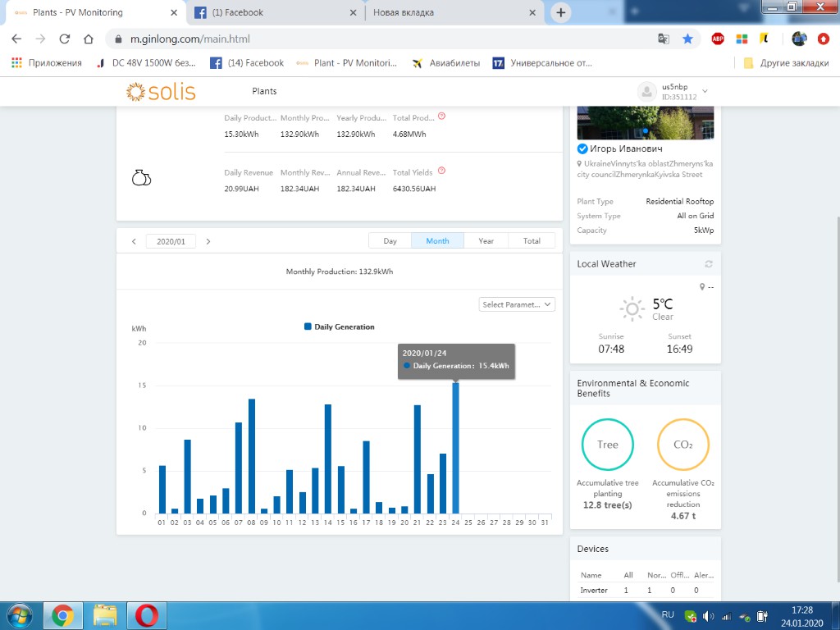Viewport: 840px width, 630px height.
Task: Bookmark this page with the star icon
Action: [687, 39]
